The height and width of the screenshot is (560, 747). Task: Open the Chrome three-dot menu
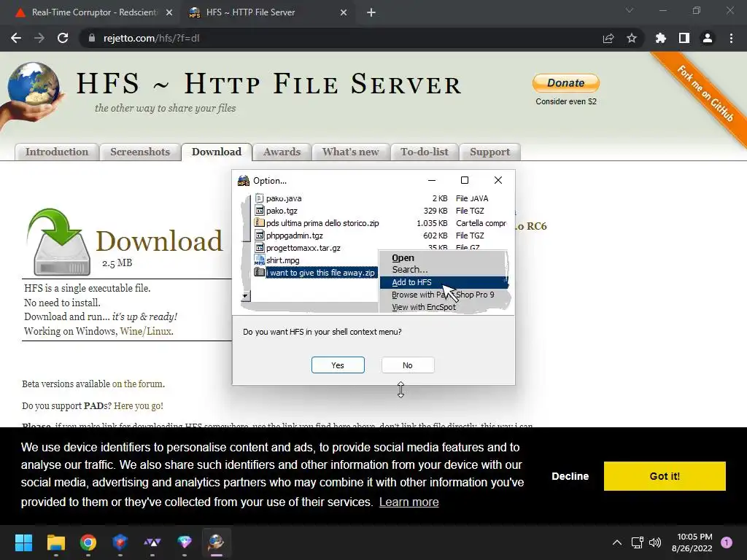click(731, 38)
